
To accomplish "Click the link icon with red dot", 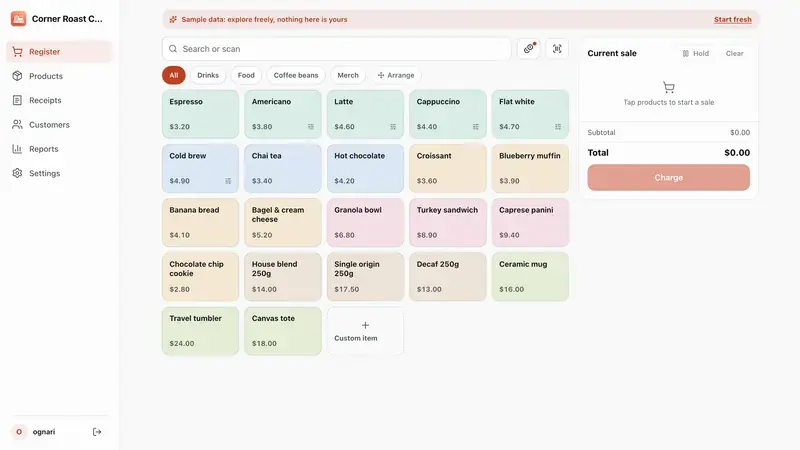I will pyautogui.click(x=529, y=48).
